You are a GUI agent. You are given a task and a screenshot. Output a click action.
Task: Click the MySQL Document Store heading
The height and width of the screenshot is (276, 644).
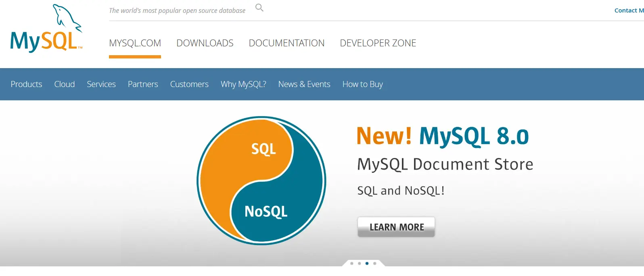point(445,164)
